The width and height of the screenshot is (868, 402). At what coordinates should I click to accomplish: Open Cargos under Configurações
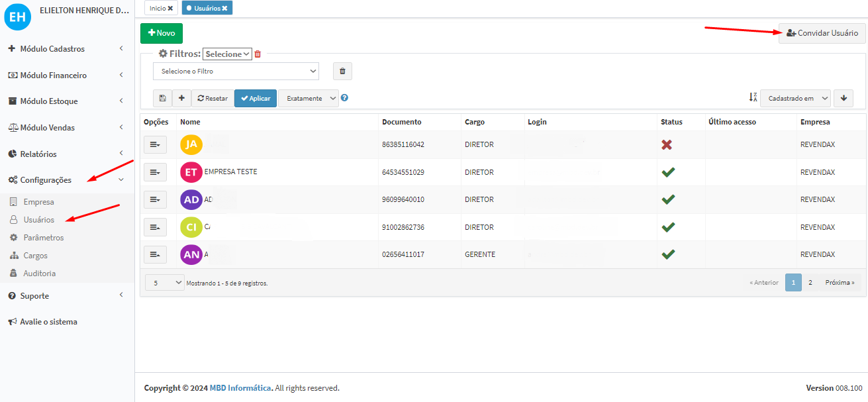(35, 256)
